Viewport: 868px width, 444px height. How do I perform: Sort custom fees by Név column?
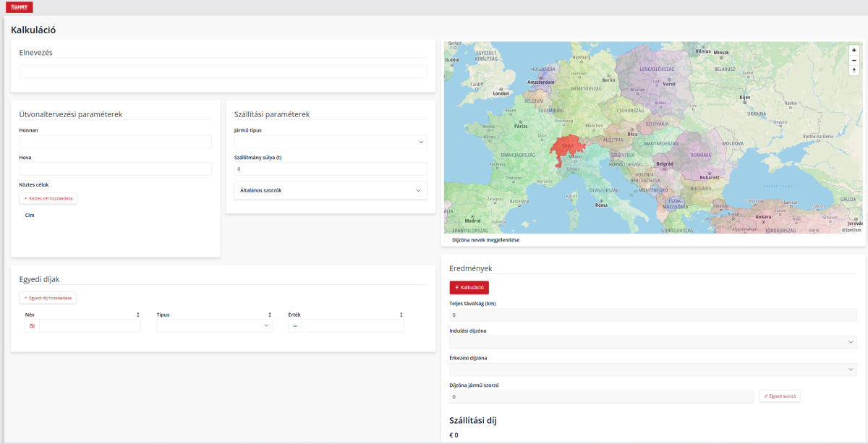click(137, 315)
